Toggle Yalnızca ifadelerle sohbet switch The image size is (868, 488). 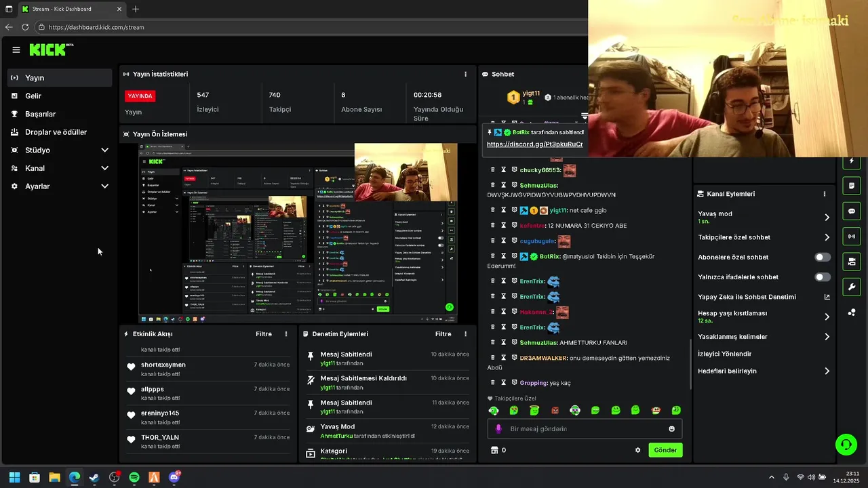pos(823,277)
